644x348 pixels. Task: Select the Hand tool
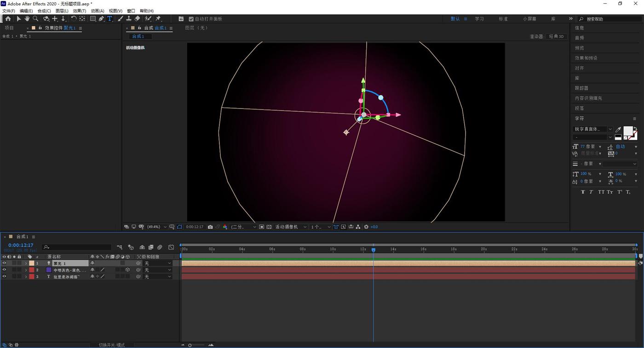[x=27, y=19]
